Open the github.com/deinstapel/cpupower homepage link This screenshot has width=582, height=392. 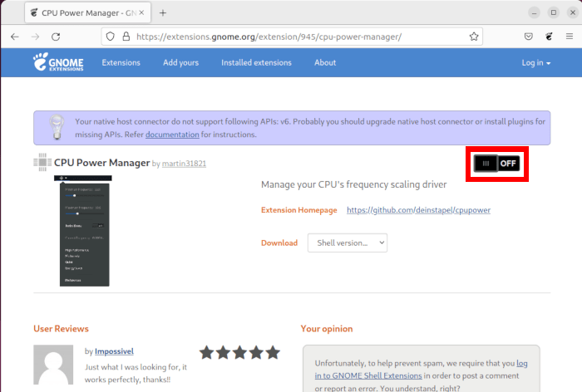[x=419, y=210]
